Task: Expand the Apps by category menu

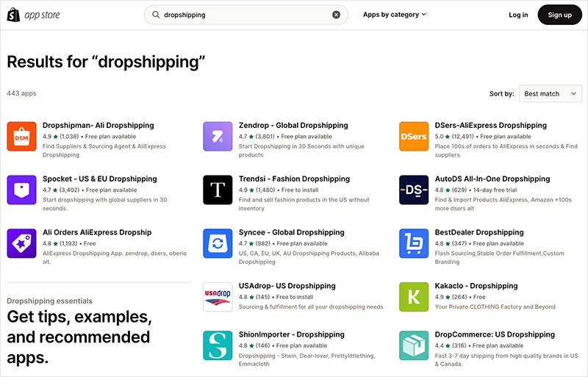Action: tap(395, 15)
